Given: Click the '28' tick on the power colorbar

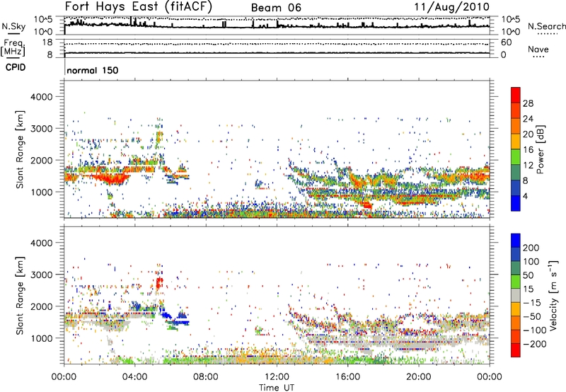Looking at the screenshot, I should point(528,103).
